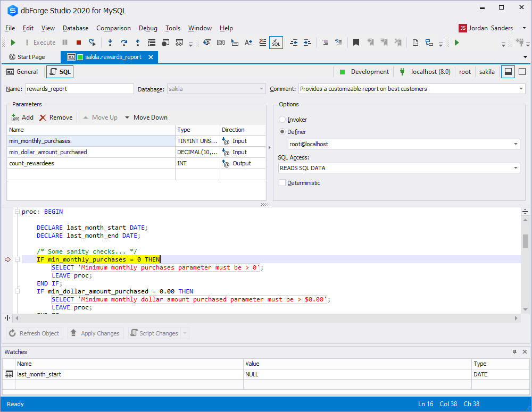Screen dimensions: 532x412
Task: Start debugging with the green play icon
Action: click(x=13, y=43)
